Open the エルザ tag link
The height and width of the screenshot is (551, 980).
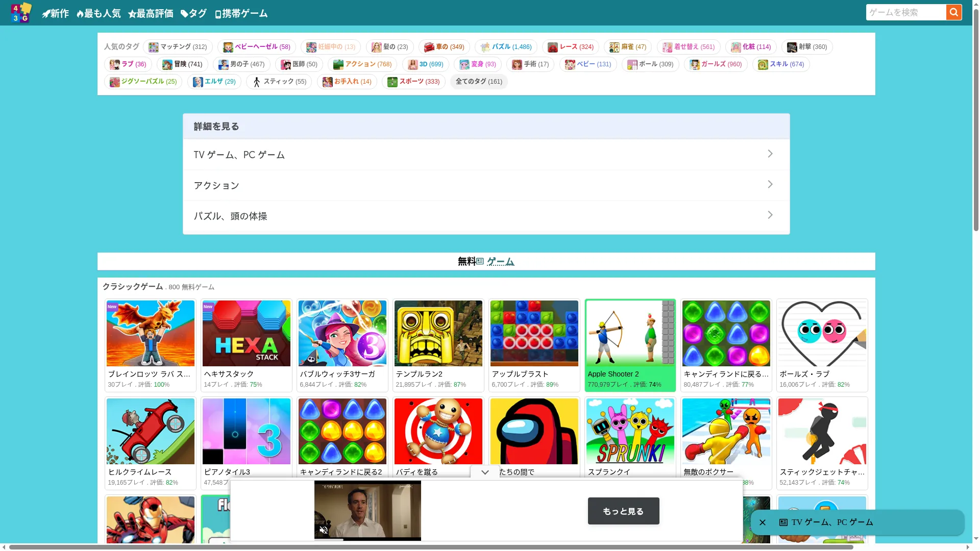tap(214, 82)
